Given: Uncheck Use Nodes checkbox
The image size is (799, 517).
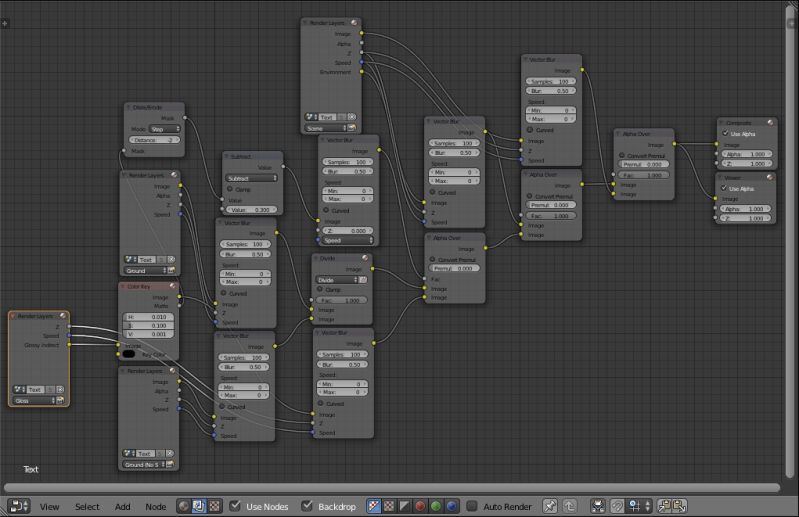Looking at the screenshot, I should [234, 506].
